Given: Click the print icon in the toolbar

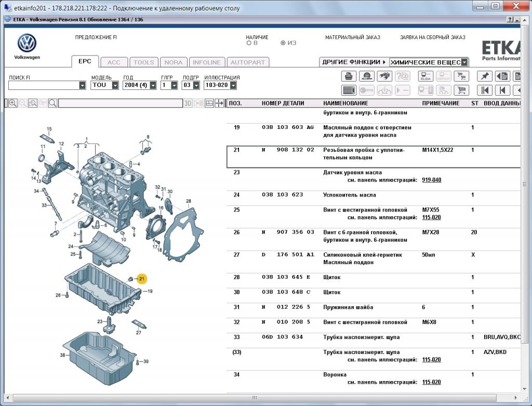Looking at the screenshot, I should tap(349, 76).
